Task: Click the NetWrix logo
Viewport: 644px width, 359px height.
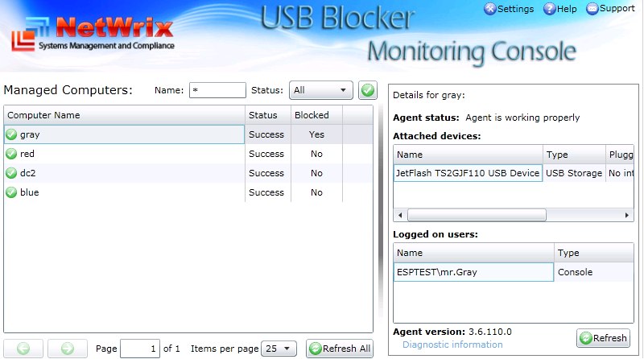Action: click(x=93, y=35)
